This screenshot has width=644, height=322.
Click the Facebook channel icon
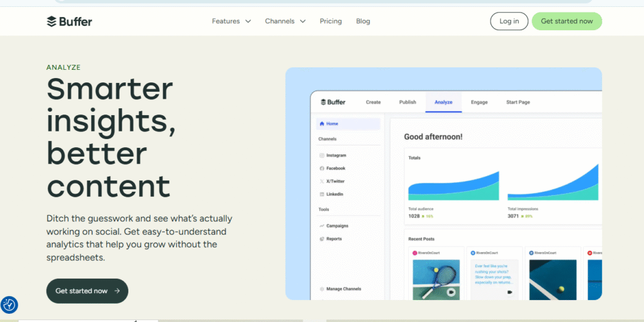click(x=322, y=169)
